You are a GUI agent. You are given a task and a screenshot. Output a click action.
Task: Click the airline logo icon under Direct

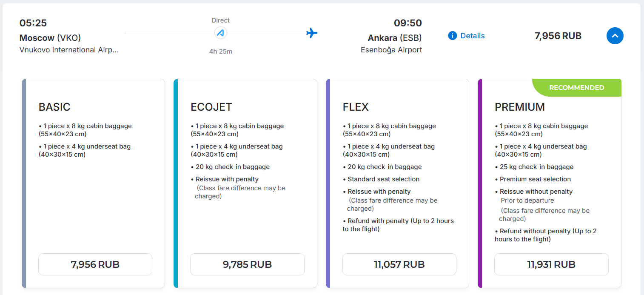click(220, 33)
